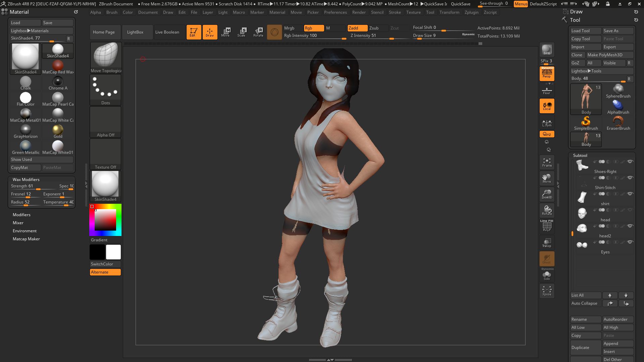Image resolution: width=644 pixels, height=362 pixels.
Task: Toggle Transp transparency mode
Action: click(547, 243)
